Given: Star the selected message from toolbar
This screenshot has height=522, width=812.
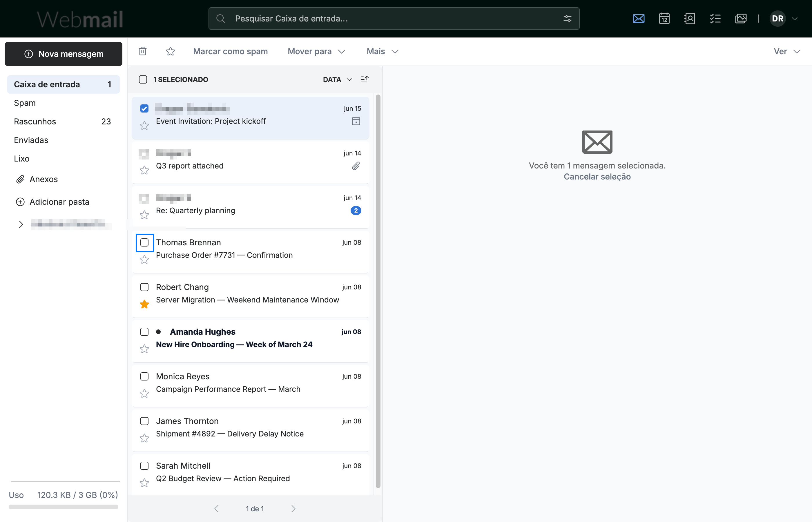Looking at the screenshot, I should [x=171, y=51].
